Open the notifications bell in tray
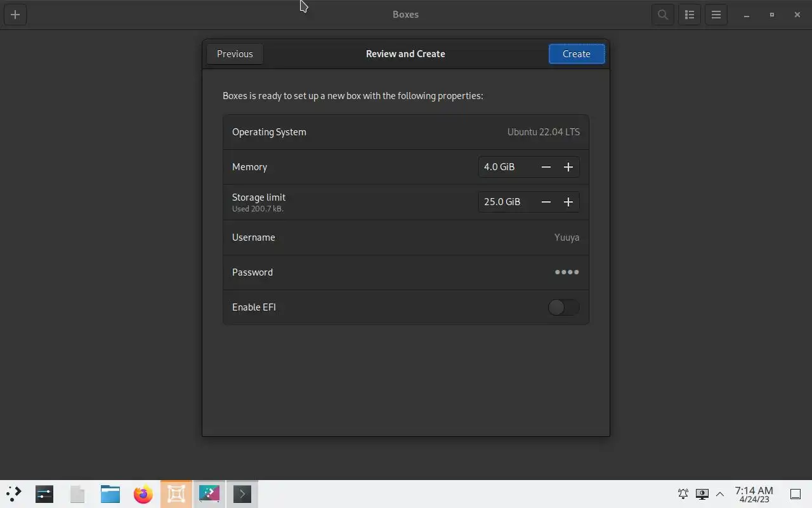 pyautogui.click(x=683, y=494)
